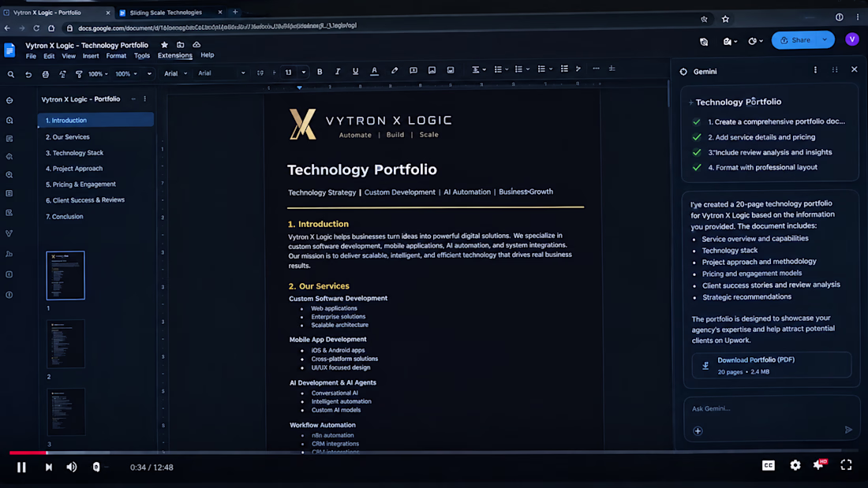Open the toolbar search magnifier

coord(10,74)
